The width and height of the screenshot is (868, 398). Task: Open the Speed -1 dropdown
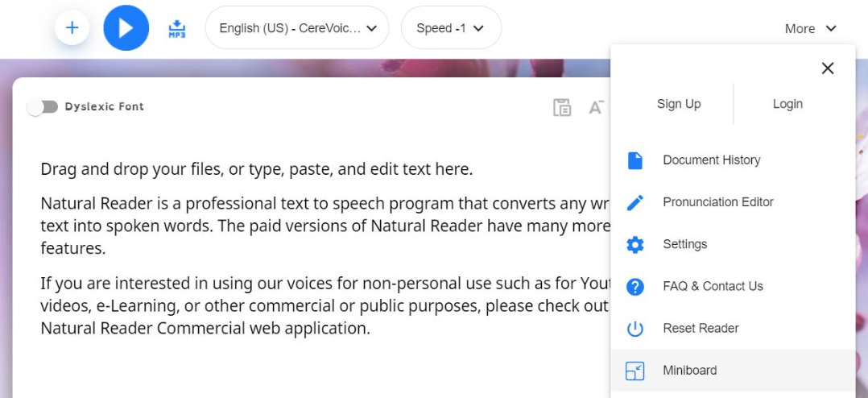coord(451,27)
